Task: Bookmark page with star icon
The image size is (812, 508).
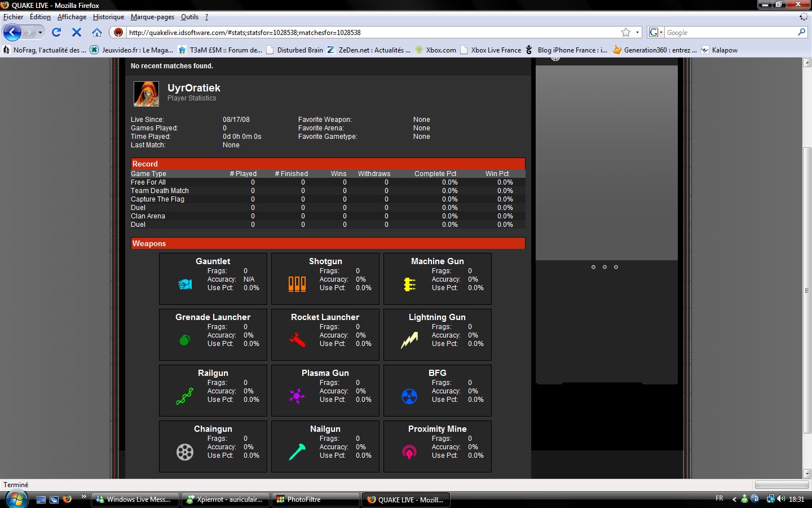Action: [626, 32]
